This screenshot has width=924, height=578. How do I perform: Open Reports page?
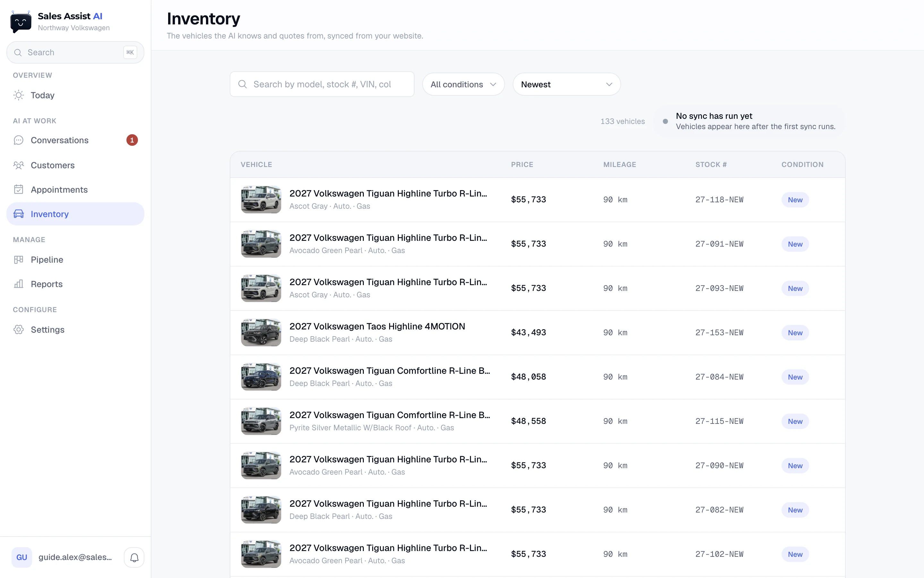click(x=75, y=284)
